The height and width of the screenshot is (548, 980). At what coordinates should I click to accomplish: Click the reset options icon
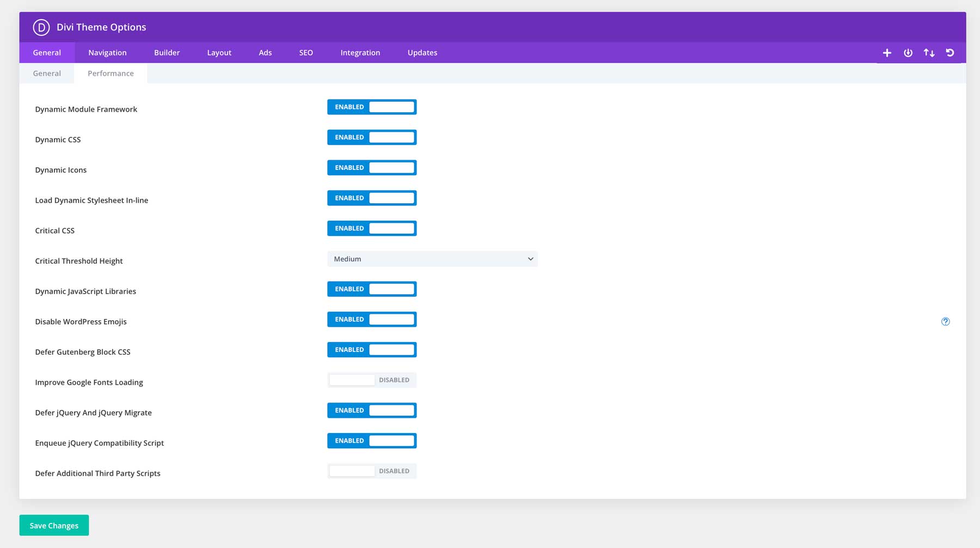coord(950,52)
